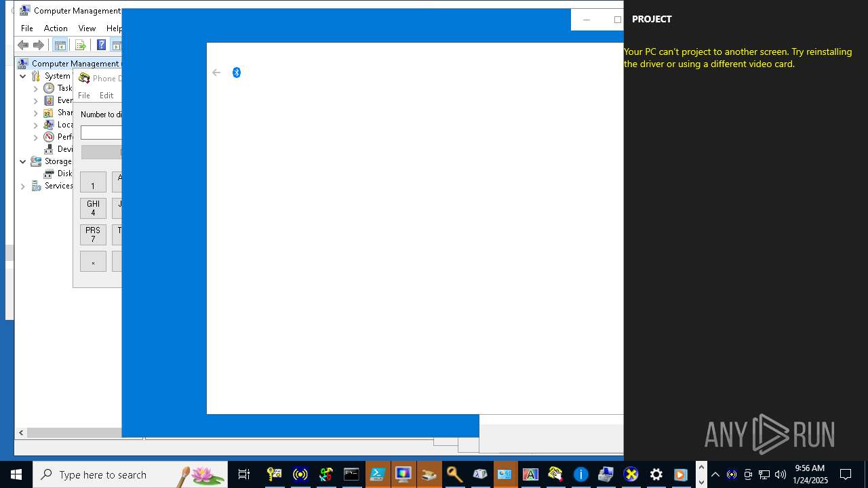Minimize the blue Bluetooth window

click(x=587, y=20)
